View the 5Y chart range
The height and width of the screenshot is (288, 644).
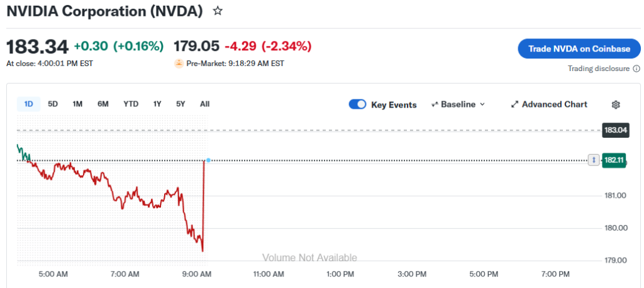[180, 104]
